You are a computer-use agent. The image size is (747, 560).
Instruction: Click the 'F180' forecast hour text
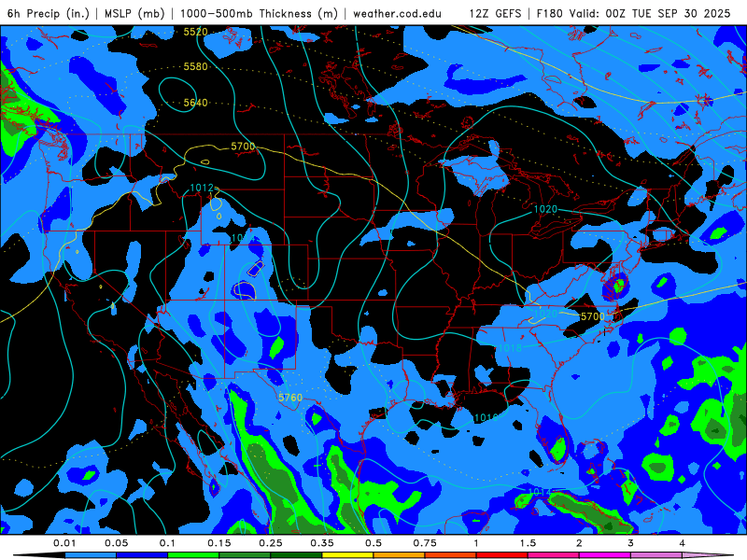click(550, 13)
